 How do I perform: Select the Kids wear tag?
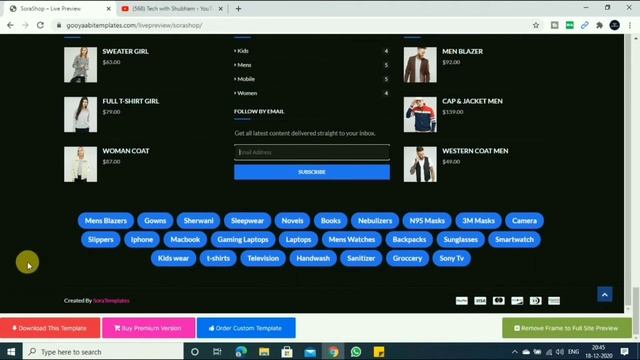tap(173, 258)
